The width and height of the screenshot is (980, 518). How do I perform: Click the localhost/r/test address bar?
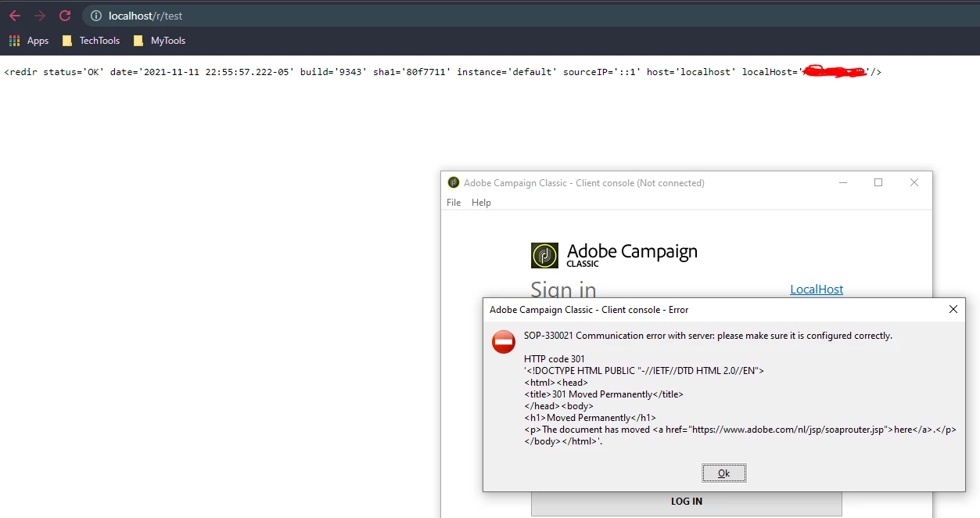tap(532, 16)
